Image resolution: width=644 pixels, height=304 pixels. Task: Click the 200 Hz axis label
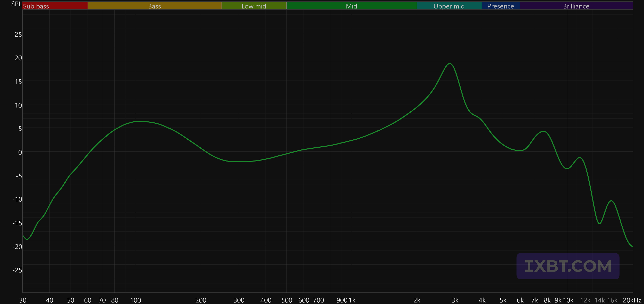point(201,300)
